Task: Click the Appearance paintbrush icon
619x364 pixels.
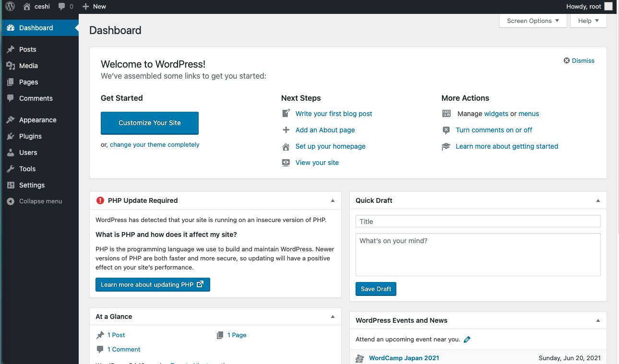Action: coord(11,120)
